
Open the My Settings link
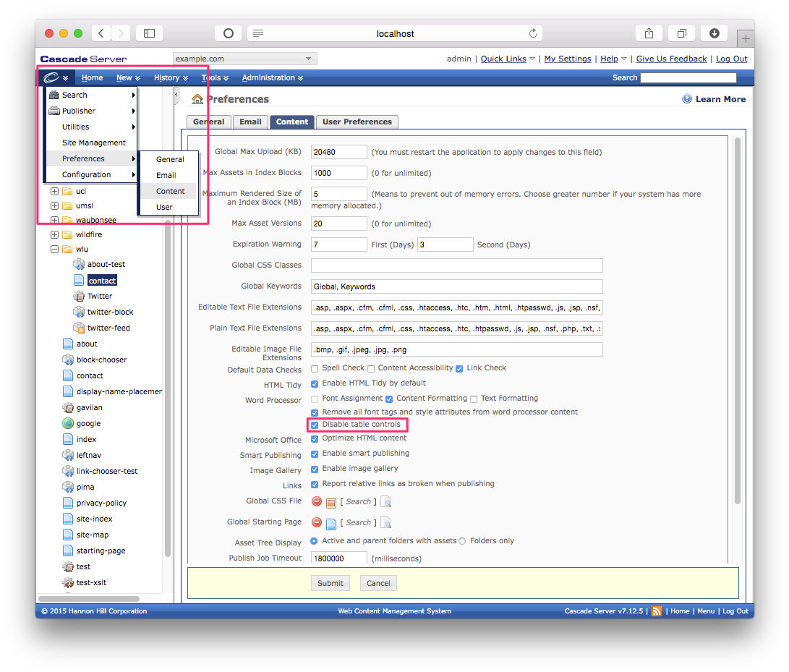[x=568, y=59]
